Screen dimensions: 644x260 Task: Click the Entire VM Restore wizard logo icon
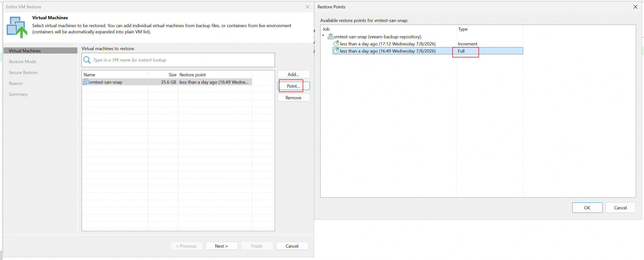(x=17, y=27)
